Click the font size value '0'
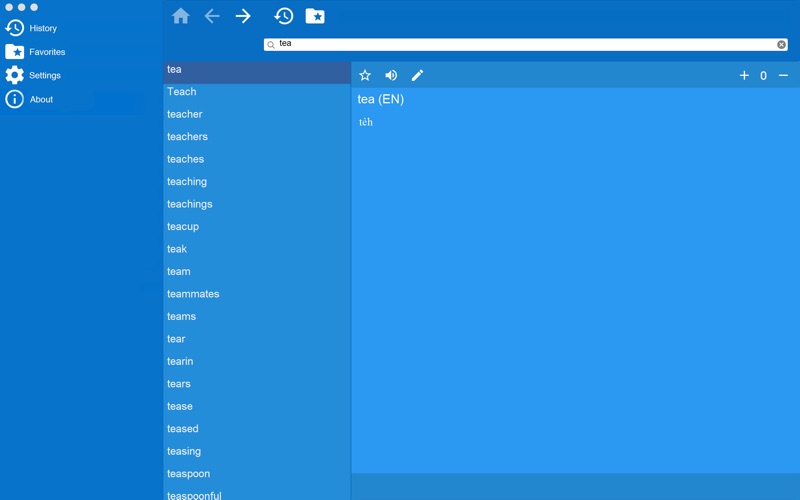Viewport: 800px width, 500px height. pos(763,76)
